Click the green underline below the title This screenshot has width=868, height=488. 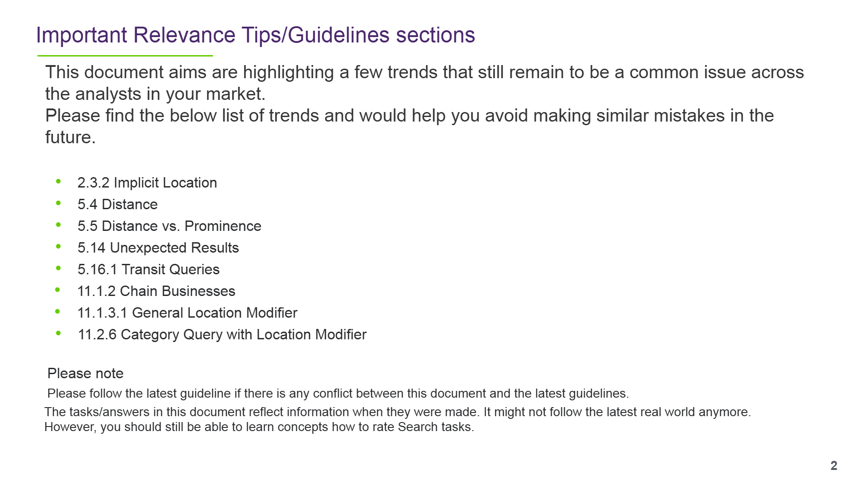[x=125, y=56]
